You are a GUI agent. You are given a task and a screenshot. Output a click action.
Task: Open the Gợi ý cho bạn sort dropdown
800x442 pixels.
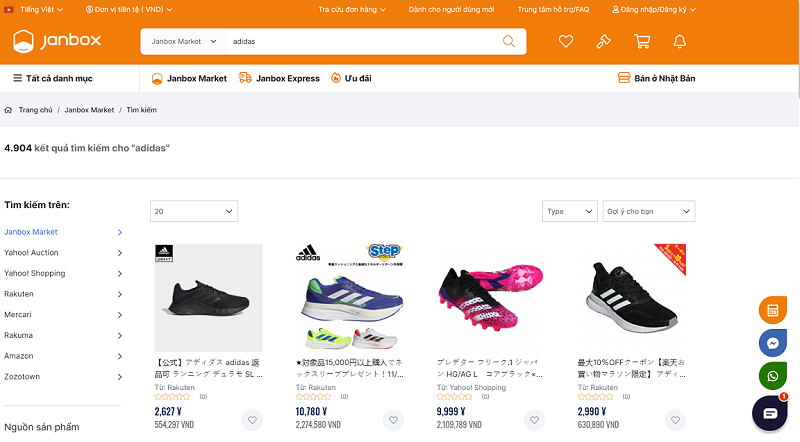[x=648, y=211]
